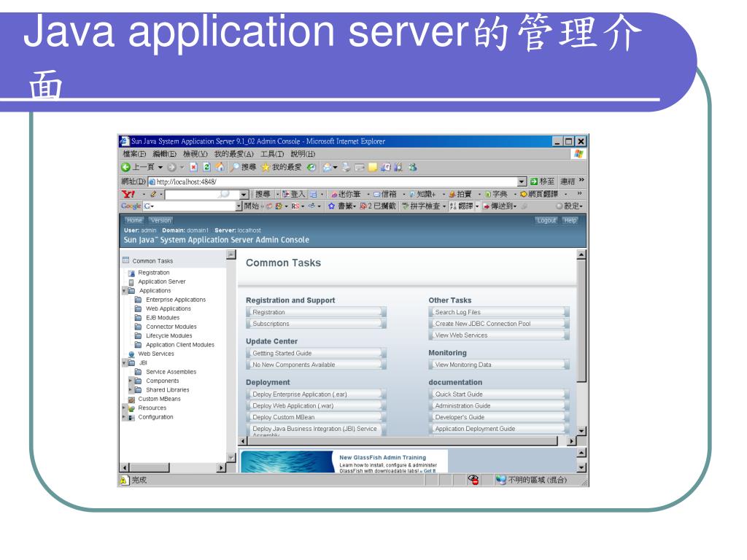Screen dimensions: 747x560
Task: Click the History toolbar icon
Action: (311, 167)
